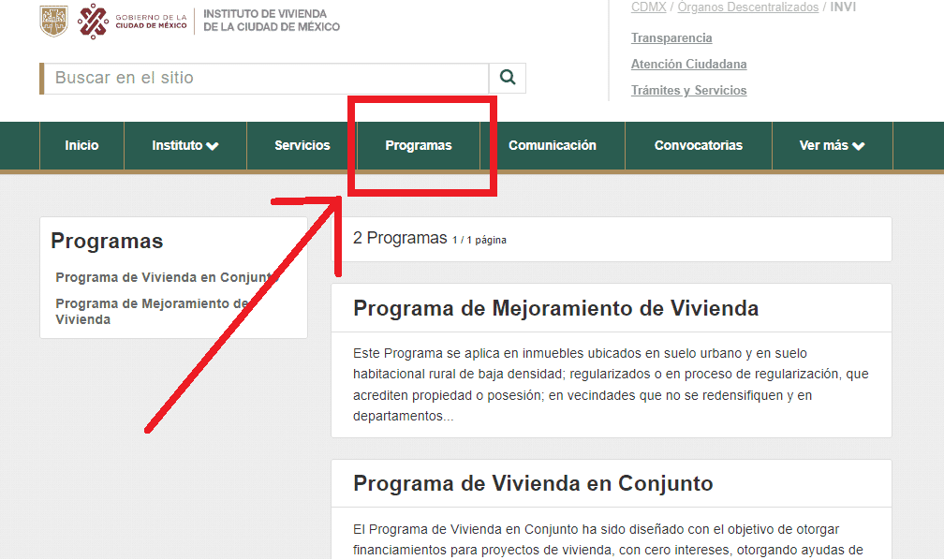Screen dimensions: 944x560
Task: Select Programa de Mejoramiento de Vivienda in sidebar
Action: [150, 311]
